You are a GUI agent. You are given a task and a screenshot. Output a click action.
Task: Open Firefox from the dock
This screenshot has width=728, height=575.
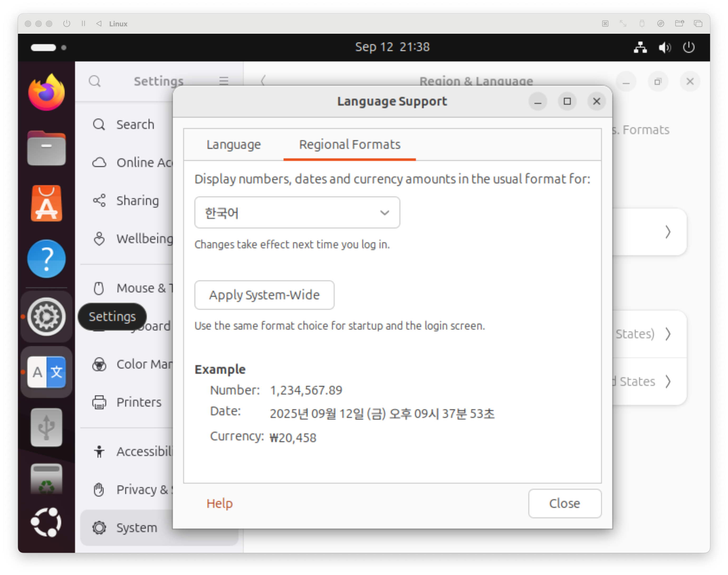click(x=46, y=93)
